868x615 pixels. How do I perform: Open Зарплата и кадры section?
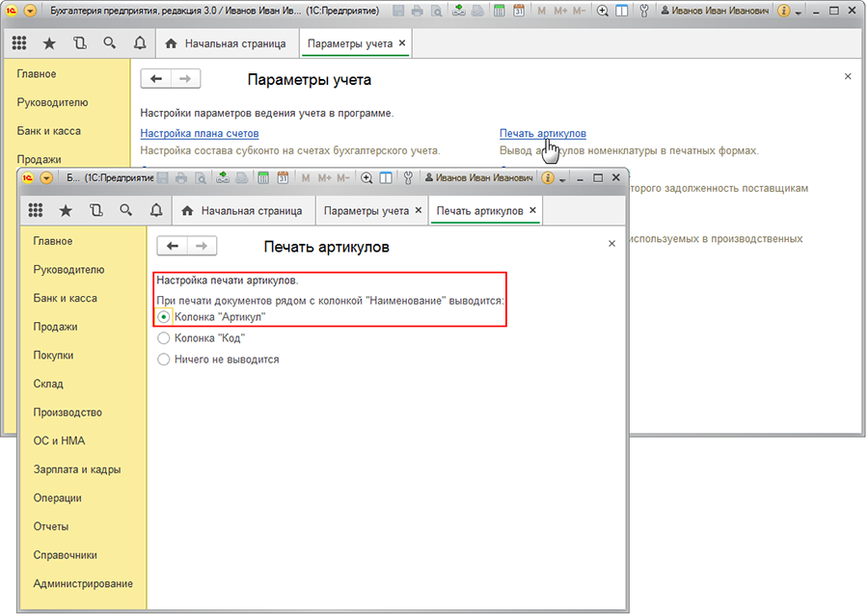[77, 469]
